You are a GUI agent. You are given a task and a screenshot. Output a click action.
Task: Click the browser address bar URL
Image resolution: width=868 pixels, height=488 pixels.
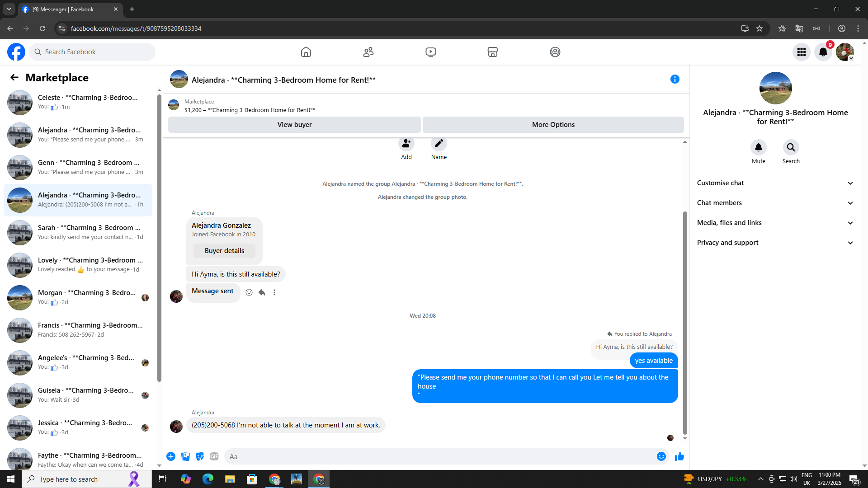coord(136,28)
